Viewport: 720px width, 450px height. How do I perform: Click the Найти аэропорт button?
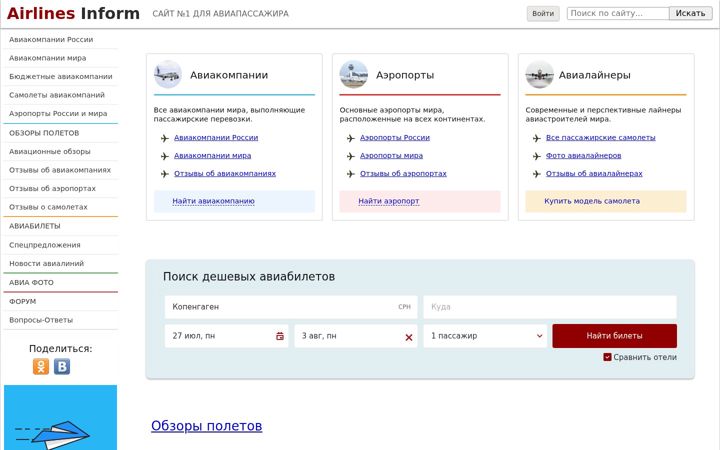[x=420, y=201]
